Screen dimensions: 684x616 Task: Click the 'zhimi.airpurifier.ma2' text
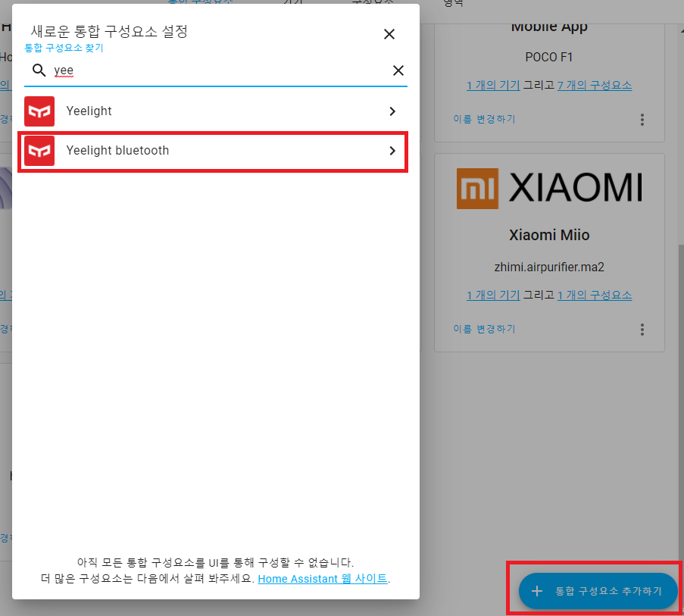click(x=549, y=267)
